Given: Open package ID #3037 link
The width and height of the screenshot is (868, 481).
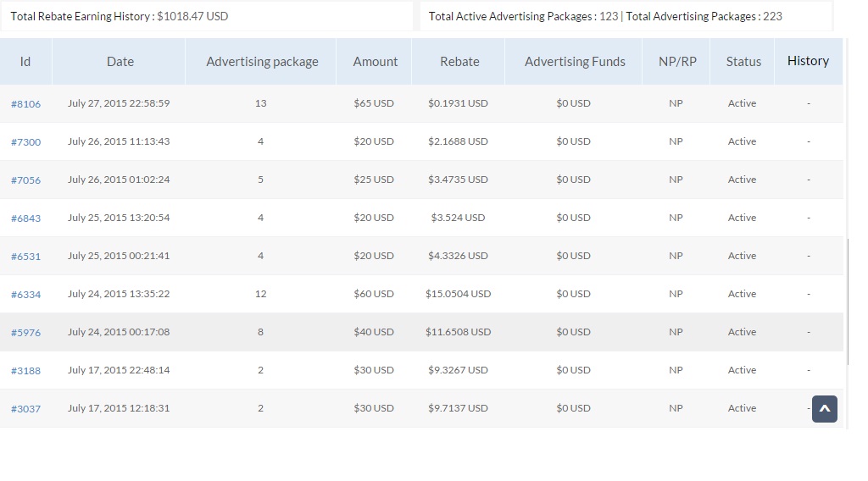Looking at the screenshot, I should pyautogui.click(x=25, y=409).
